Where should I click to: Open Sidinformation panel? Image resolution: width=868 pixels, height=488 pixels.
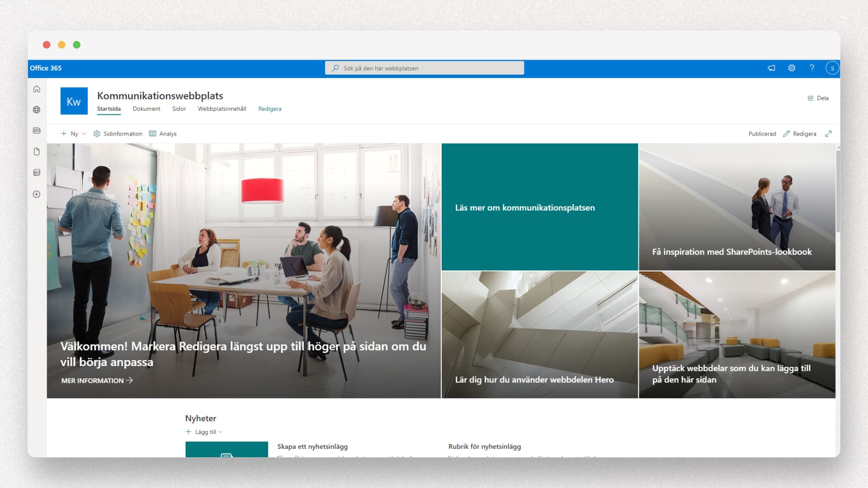click(x=118, y=133)
